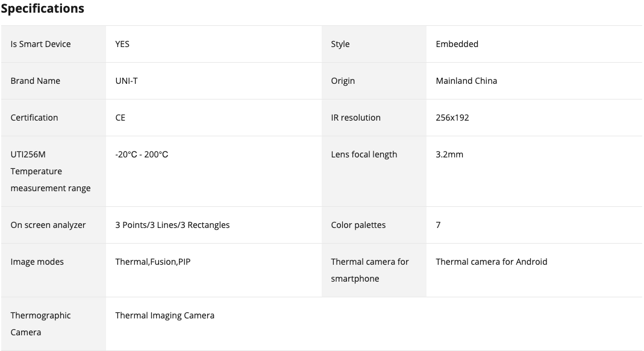Click the Thermal camera for Android value
Viewport: 644px width, 351px height.
(492, 262)
